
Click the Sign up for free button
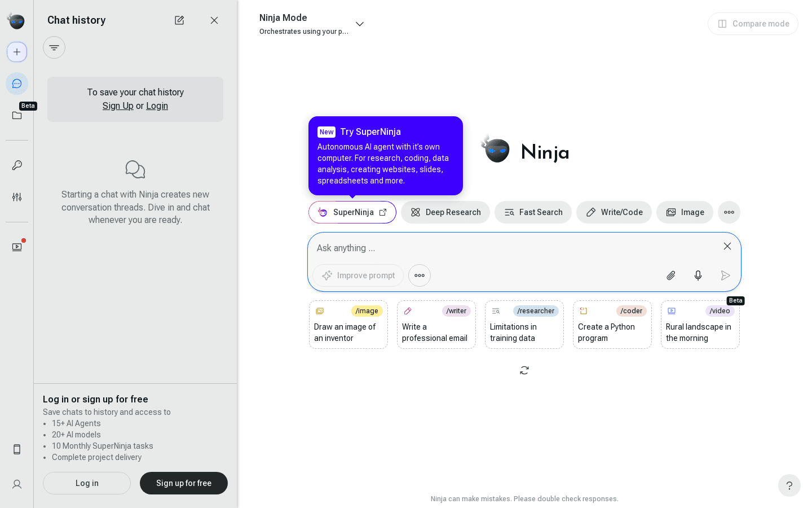[x=184, y=483]
